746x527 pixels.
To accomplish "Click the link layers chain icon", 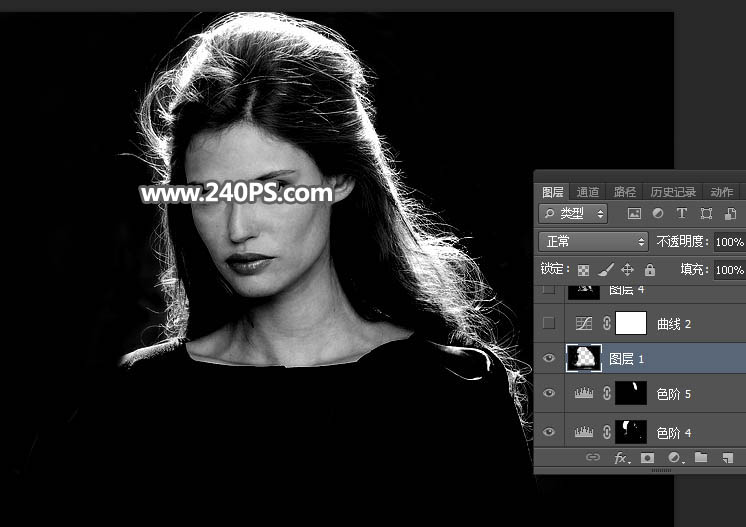I will 593,458.
